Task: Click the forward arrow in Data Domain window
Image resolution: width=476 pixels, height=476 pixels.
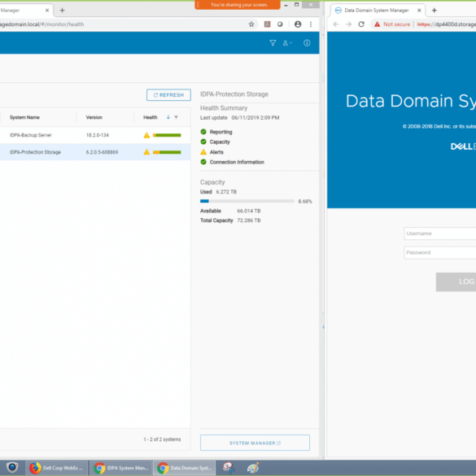Action: (348, 24)
